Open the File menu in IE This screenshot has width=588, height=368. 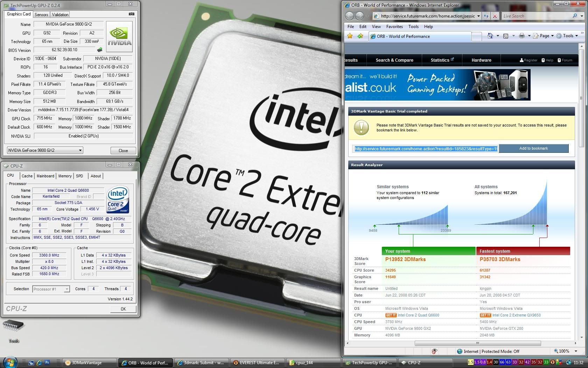(x=351, y=27)
